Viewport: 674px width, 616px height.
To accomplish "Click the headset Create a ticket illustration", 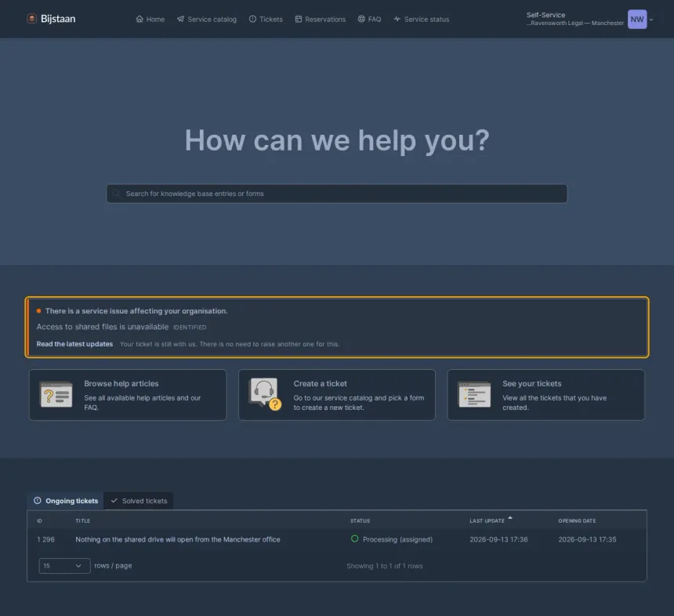I will 265,393.
